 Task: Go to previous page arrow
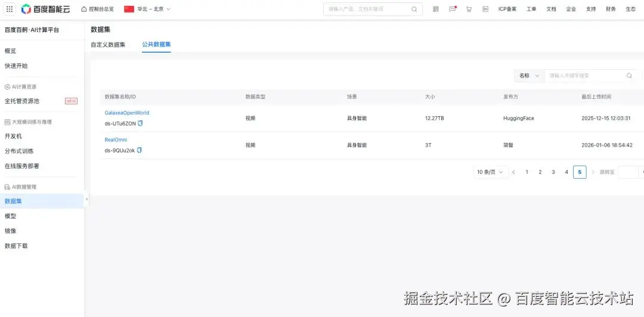coord(513,172)
